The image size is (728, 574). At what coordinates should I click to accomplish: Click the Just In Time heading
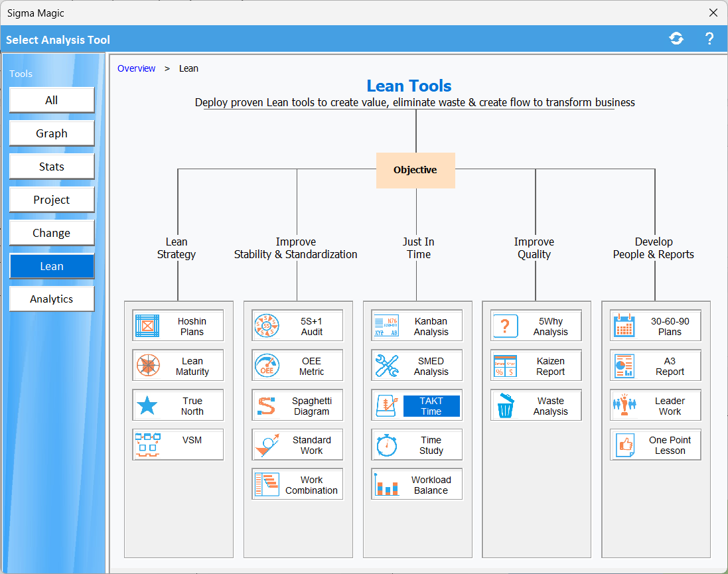(x=418, y=248)
